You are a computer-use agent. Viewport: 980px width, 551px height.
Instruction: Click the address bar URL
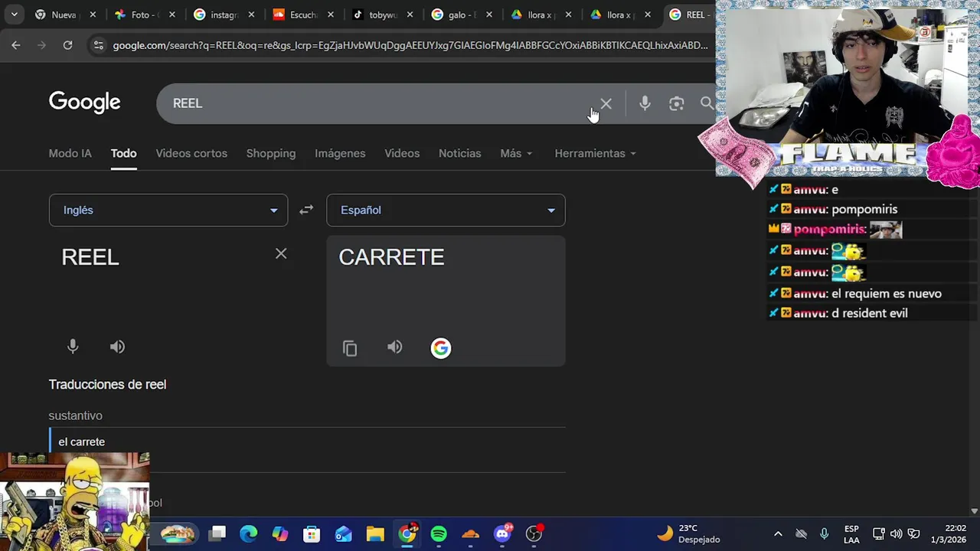[x=410, y=45]
